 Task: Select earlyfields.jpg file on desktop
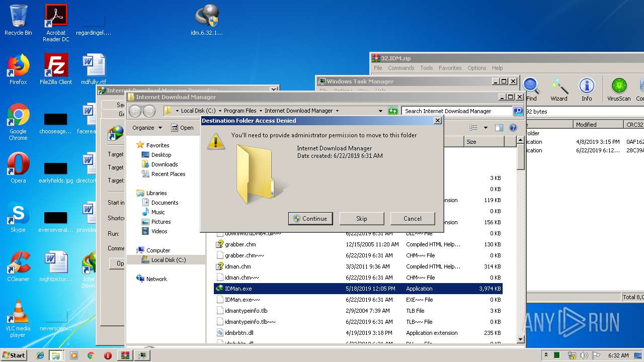(x=56, y=171)
